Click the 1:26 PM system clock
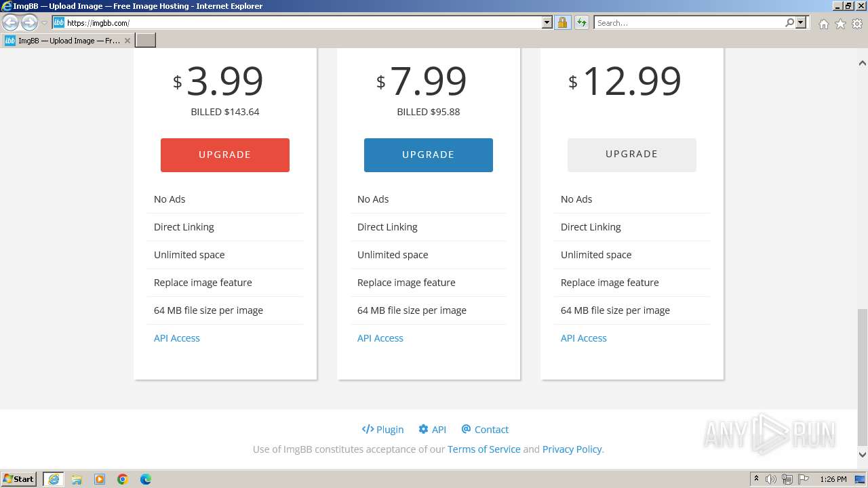The image size is (868, 488). (x=833, y=479)
